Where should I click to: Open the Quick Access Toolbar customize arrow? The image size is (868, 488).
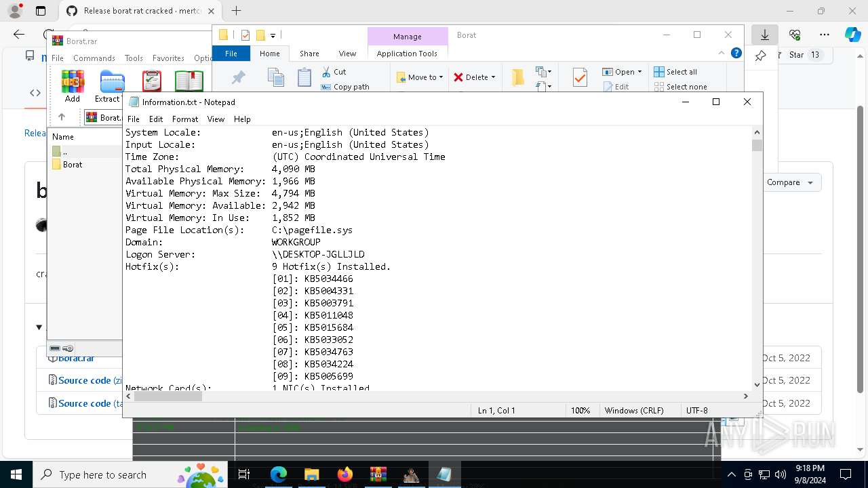tap(273, 35)
